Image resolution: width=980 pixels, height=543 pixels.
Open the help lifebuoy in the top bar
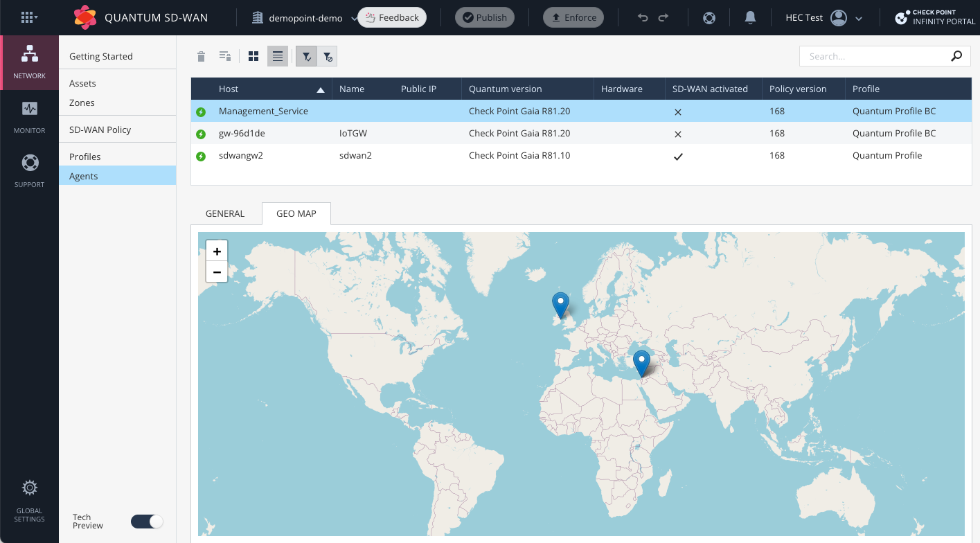(709, 18)
